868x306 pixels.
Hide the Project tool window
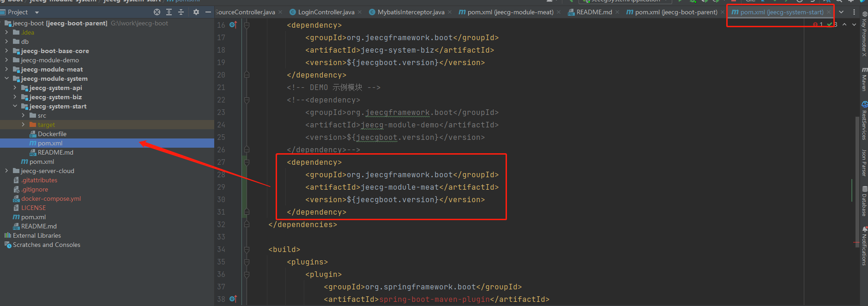[x=208, y=12]
